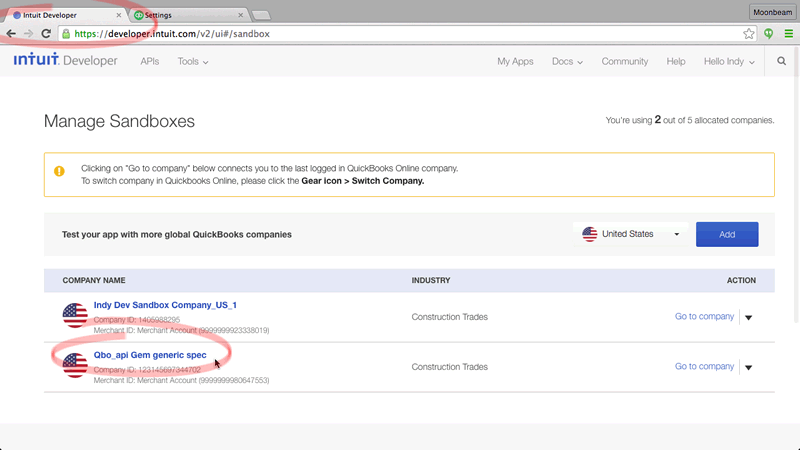Click the browser forward arrow
Screen dimensions: 800x450
(x=29, y=34)
